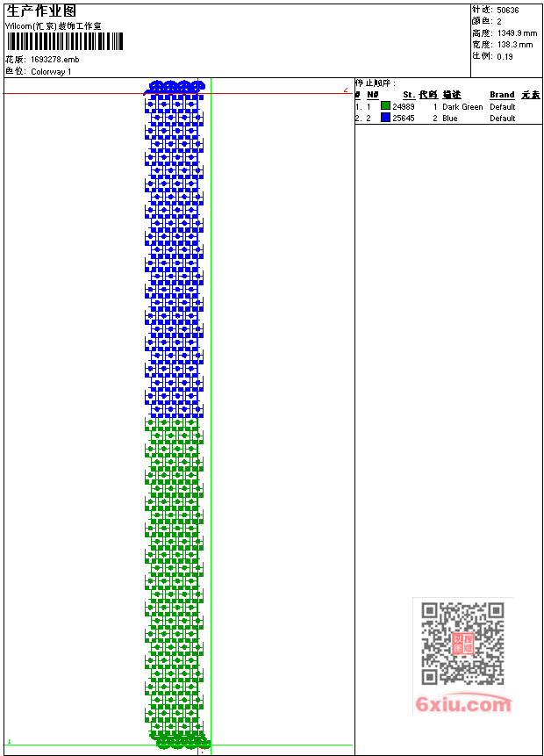Image resolution: width=544 pixels, height=756 pixels.
Task: Click the file name 1693278.emb
Action: coord(55,60)
